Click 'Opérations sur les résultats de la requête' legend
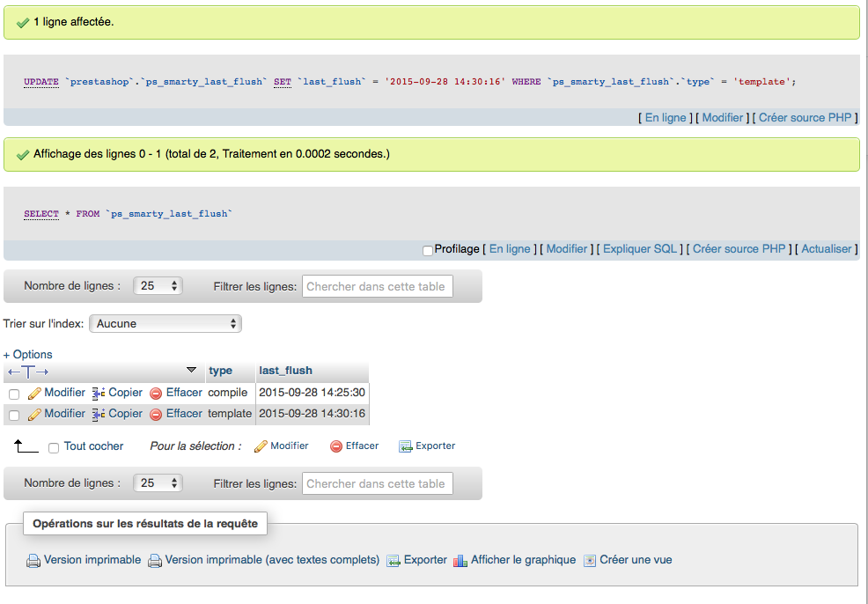 coord(145,524)
